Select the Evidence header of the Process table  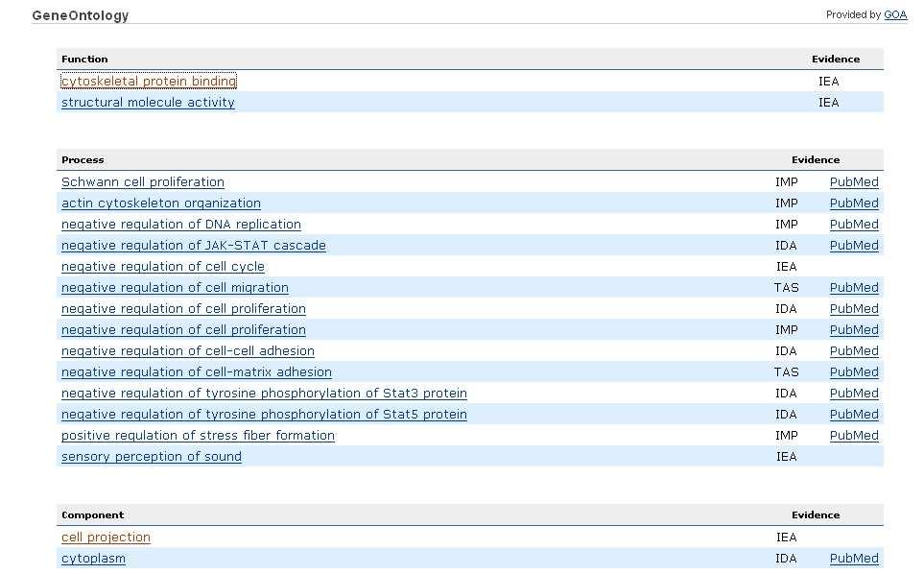coord(816,159)
